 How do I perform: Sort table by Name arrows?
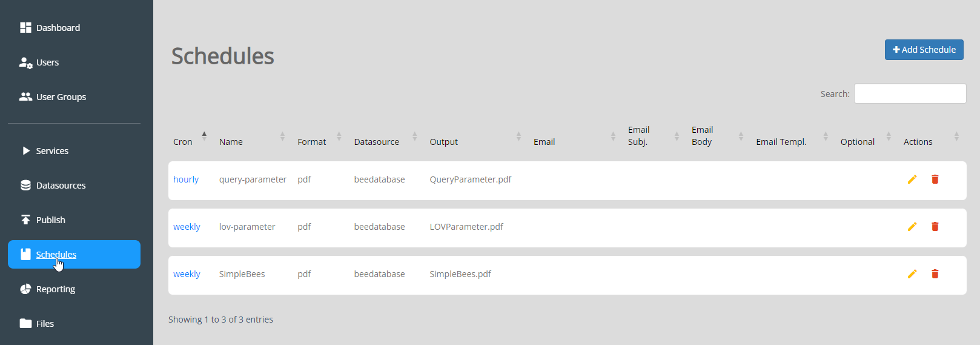pos(282,136)
